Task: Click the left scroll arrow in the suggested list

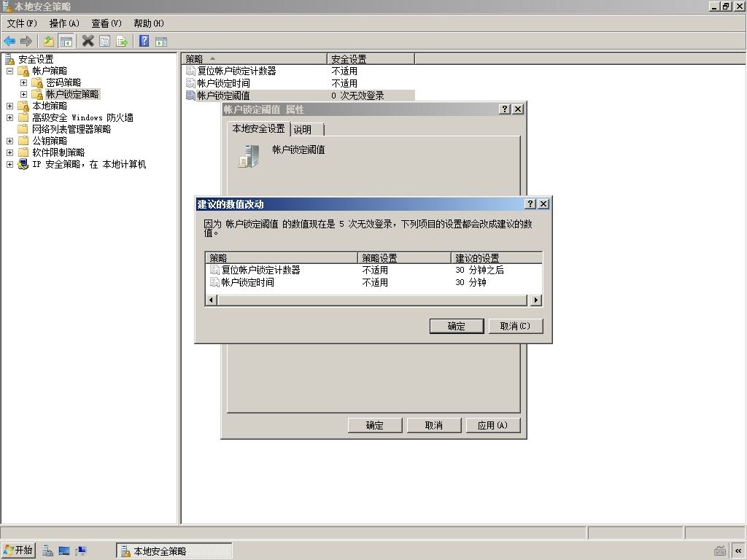Action: pos(212,300)
